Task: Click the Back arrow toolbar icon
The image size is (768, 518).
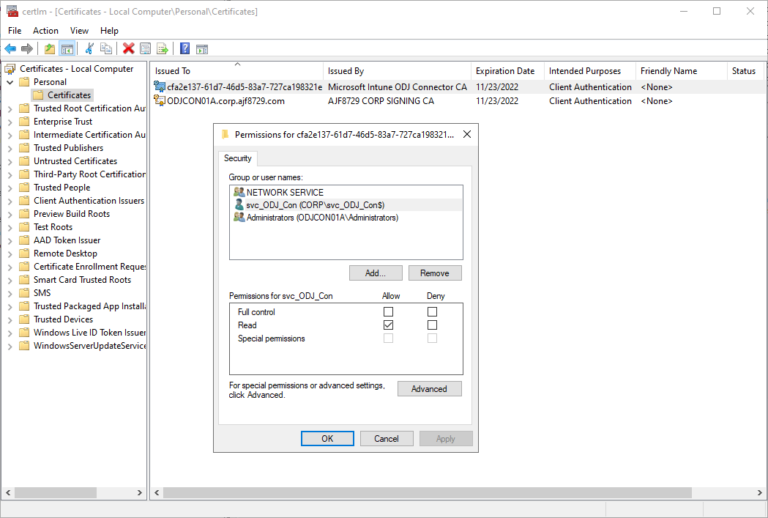Action: coord(10,48)
